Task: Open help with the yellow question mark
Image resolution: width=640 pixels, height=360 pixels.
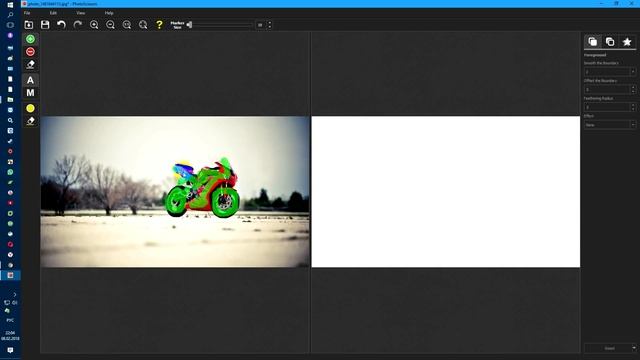Action: pyautogui.click(x=159, y=25)
